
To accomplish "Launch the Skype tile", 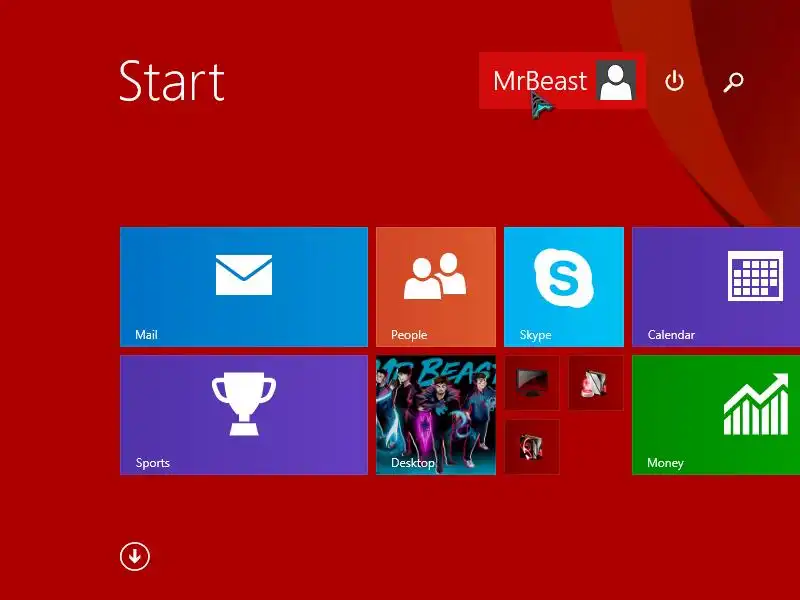I will 564,287.
